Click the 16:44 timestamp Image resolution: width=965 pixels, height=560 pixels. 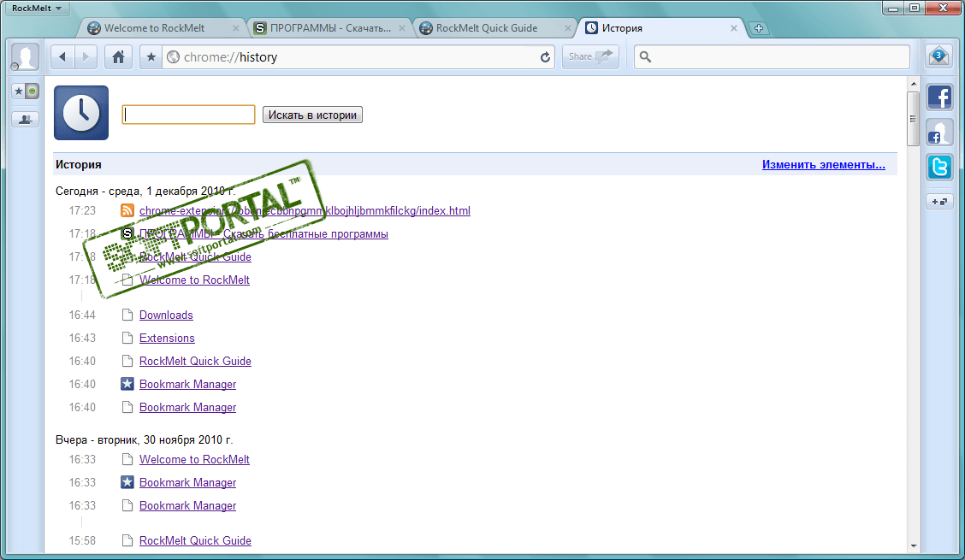point(82,315)
